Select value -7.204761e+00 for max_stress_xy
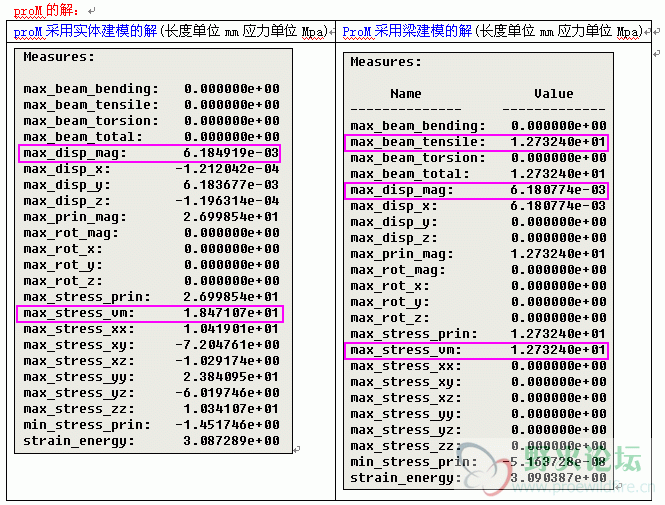Screen dimensions: 665x505 227,345
